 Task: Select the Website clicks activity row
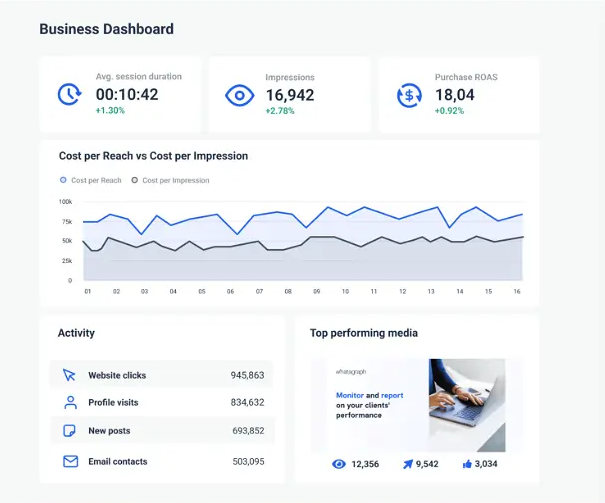click(161, 375)
